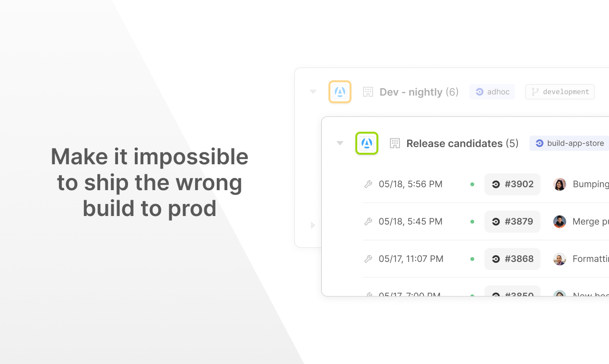Click the orange-bordered App Store icon
The height and width of the screenshot is (364, 609).
[x=340, y=91]
